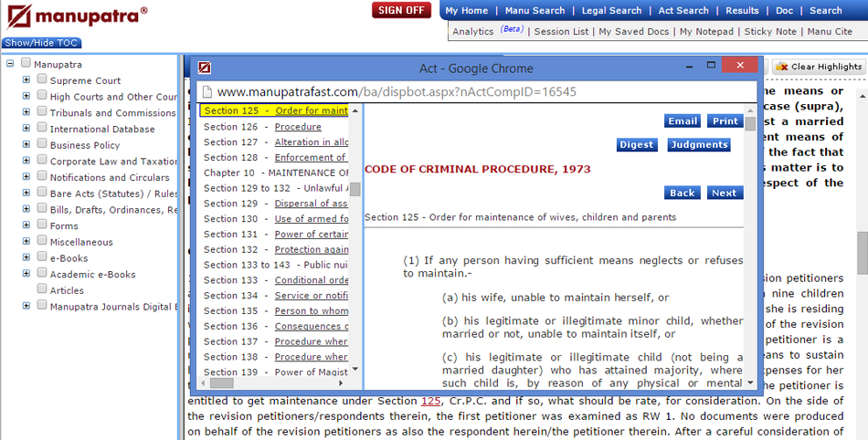The height and width of the screenshot is (440, 868).
Task: Check the Articles checkbox
Action: click(42, 288)
